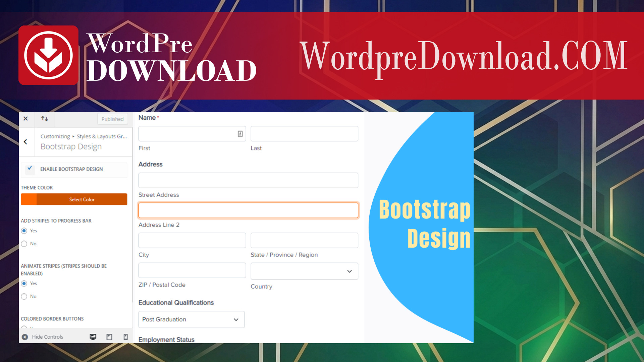Image resolution: width=644 pixels, height=362 pixels.
Task: Click the ZIP / Postal Code field
Action: pos(192,270)
